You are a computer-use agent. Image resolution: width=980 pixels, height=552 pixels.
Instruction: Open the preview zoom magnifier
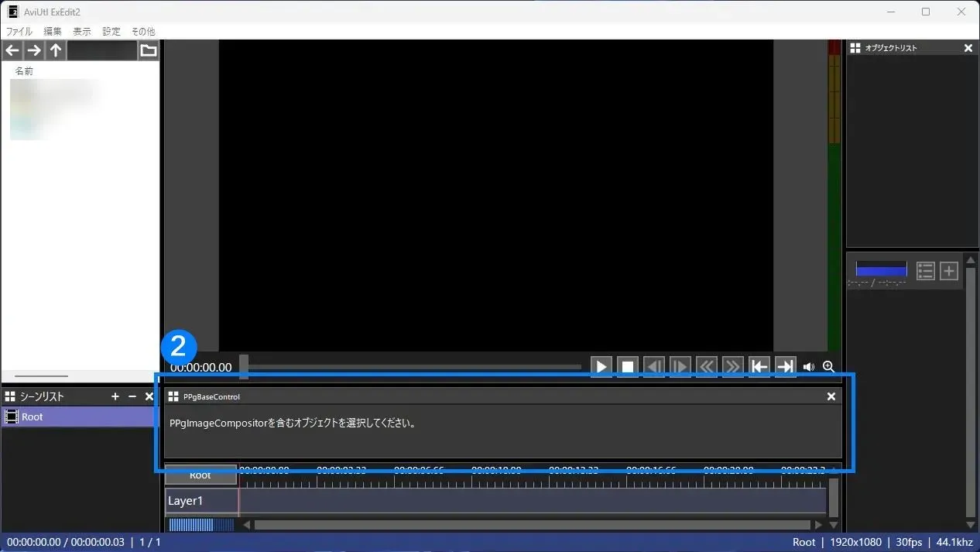pos(828,367)
